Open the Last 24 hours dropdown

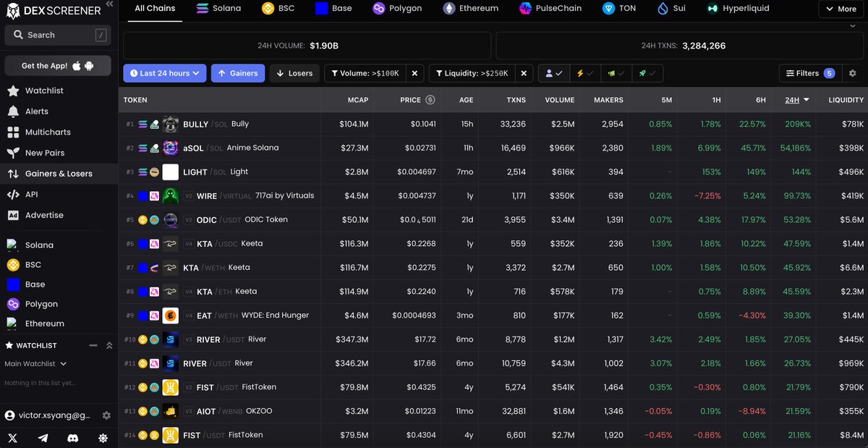165,73
